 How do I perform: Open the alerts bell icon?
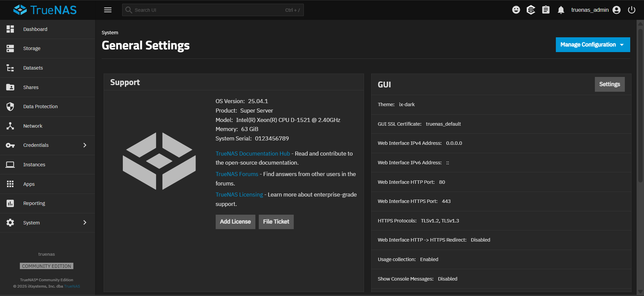tap(561, 10)
